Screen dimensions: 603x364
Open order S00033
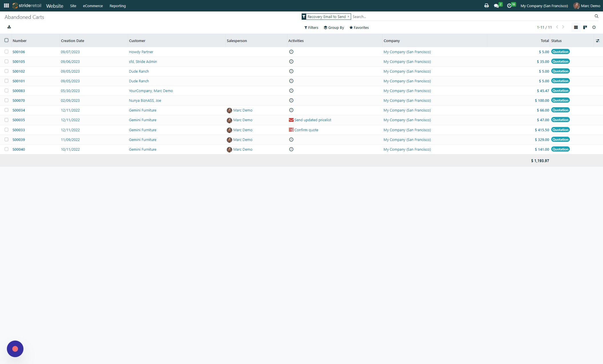point(19,130)
